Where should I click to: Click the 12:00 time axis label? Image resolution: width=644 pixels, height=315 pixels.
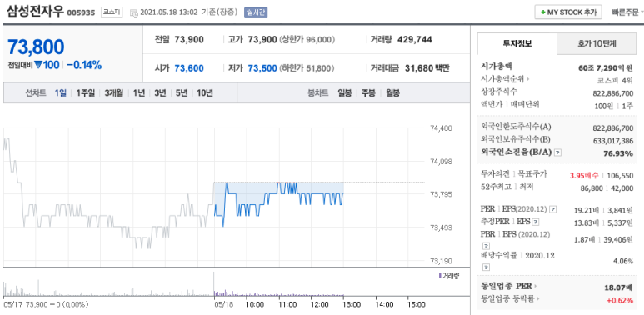coord(319,304)
